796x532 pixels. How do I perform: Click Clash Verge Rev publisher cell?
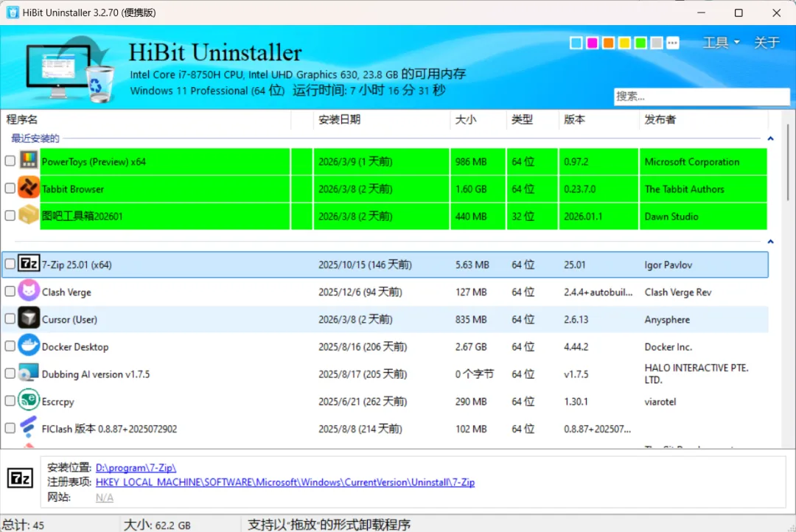tap(678, 293)
